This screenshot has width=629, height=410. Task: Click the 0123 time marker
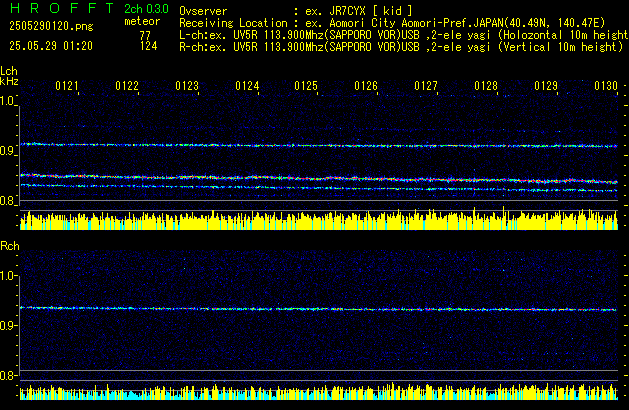point(187,86)
